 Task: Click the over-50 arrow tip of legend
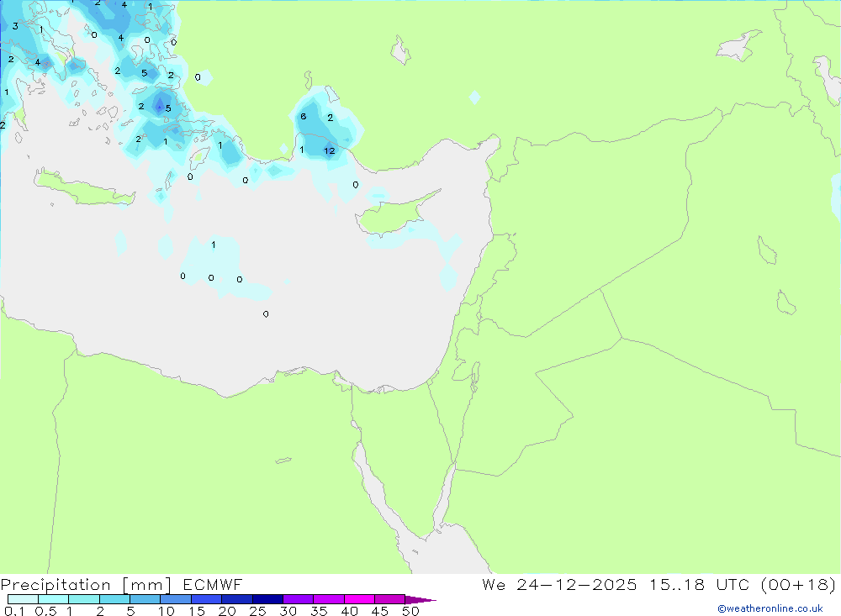coord(420,599)
